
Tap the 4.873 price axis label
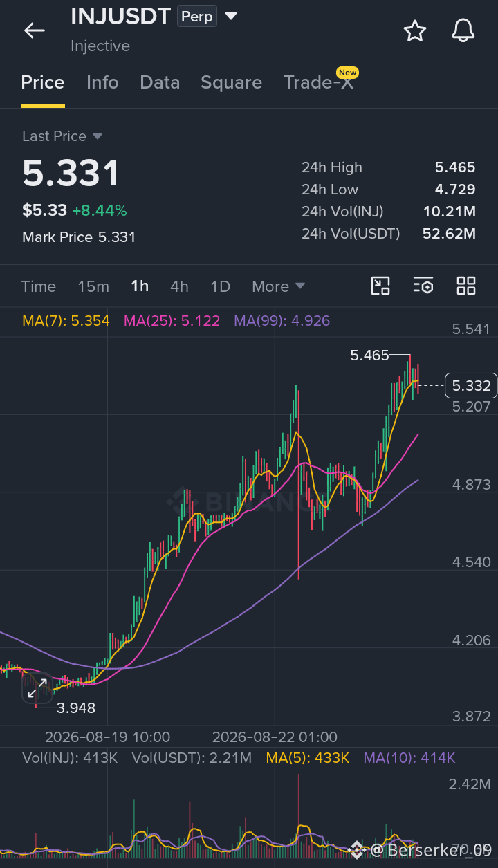point(471,485)
